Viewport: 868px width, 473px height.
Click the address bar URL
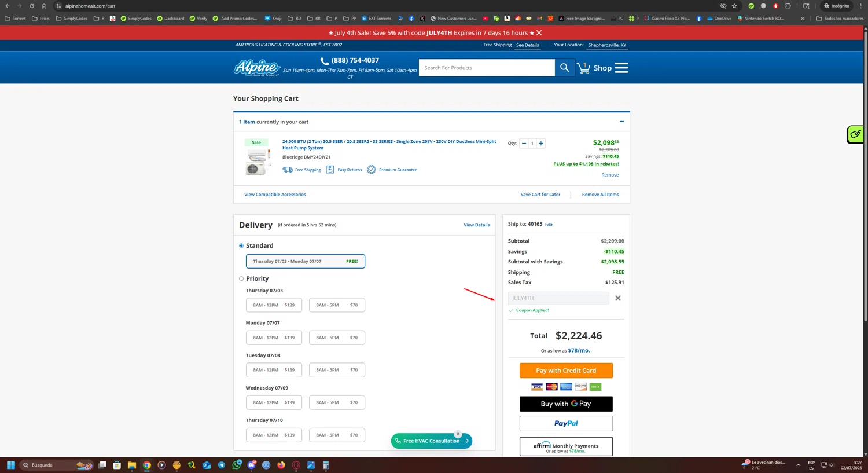pyautogui.click(x=90, y=6)
